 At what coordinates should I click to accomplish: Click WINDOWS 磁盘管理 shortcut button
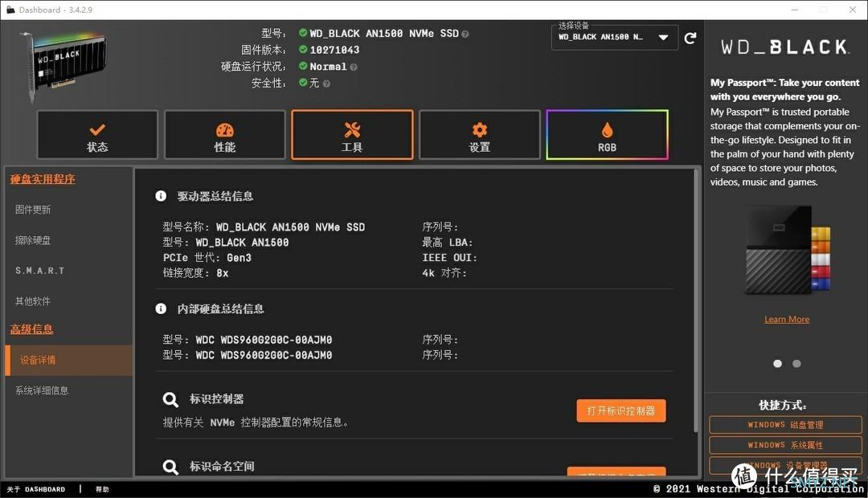(x=785, y=425)
